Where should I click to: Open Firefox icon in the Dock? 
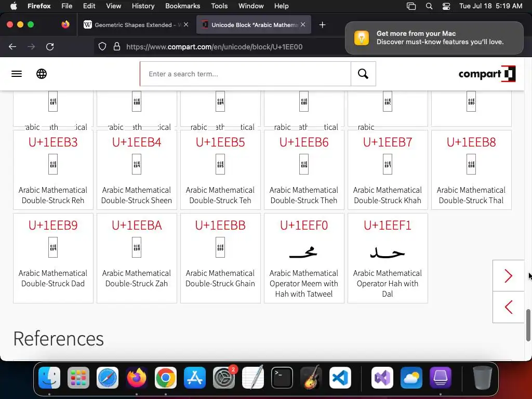[137, 378]
